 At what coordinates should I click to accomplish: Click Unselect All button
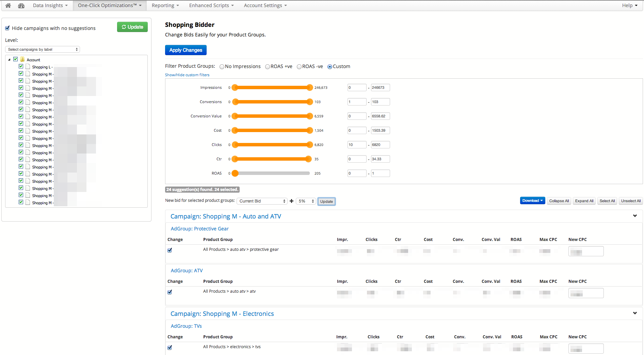631,201
